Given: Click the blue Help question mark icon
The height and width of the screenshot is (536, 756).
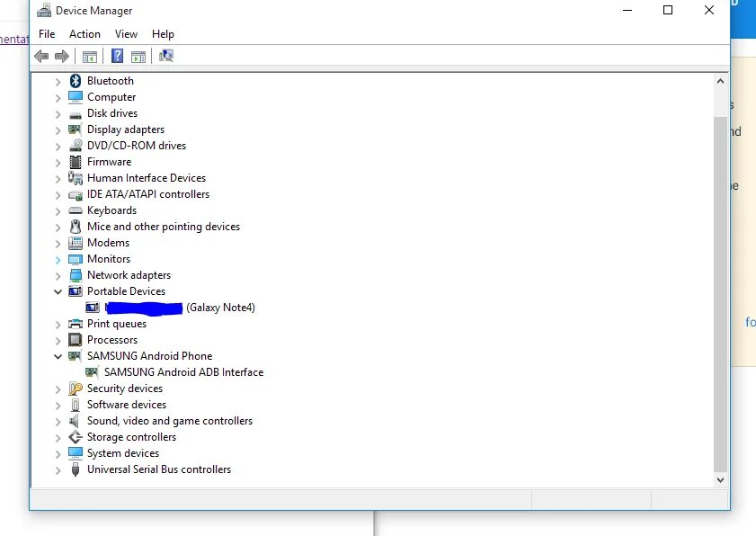Looking at the screenshot, I should point(117,56).
